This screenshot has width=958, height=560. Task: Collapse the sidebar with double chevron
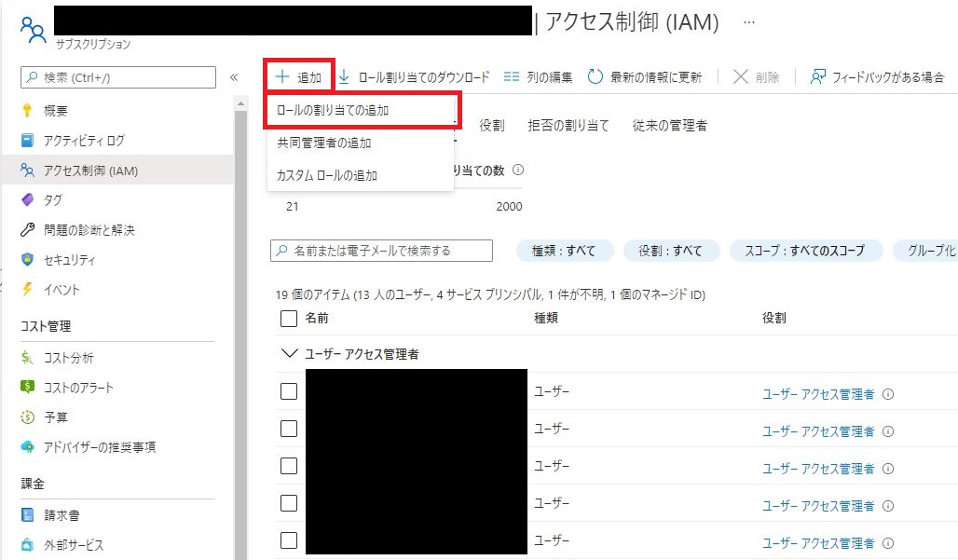coord(233,77)
